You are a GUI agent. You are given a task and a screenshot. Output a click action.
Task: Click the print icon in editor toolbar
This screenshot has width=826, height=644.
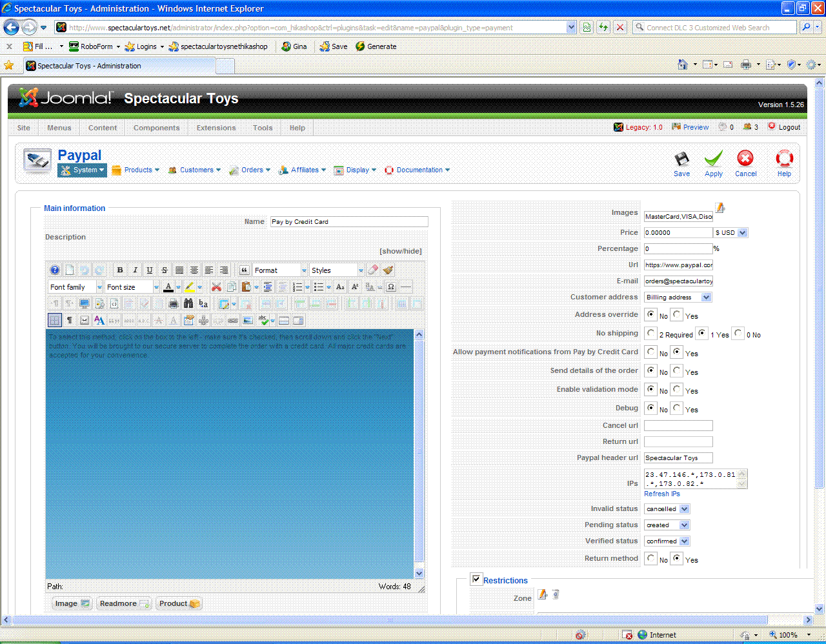174,303
